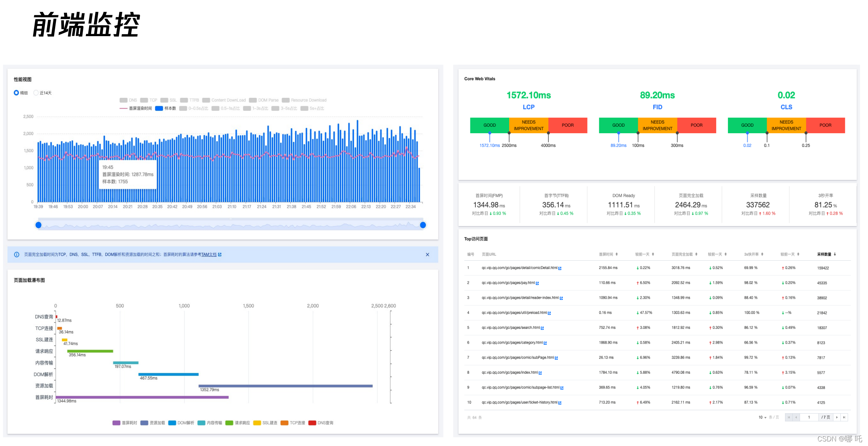The height and width of the screenshot is (446, 868).
Task: Open qc.vip.qq.com/gc/pages/pay.html URL
Action: tap(508, 283)
